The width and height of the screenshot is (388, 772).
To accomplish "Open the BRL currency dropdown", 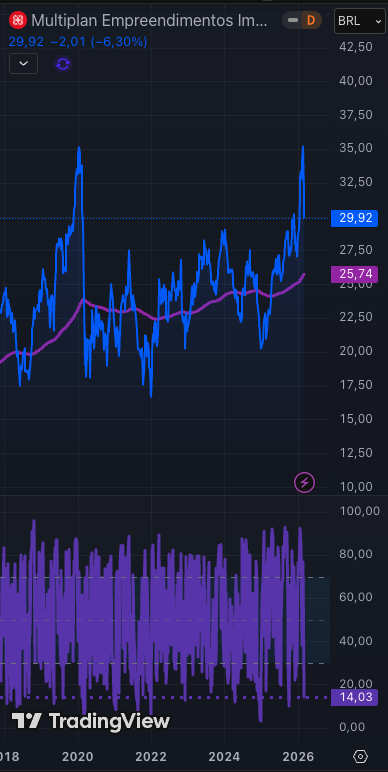I will tap(359, 21).
